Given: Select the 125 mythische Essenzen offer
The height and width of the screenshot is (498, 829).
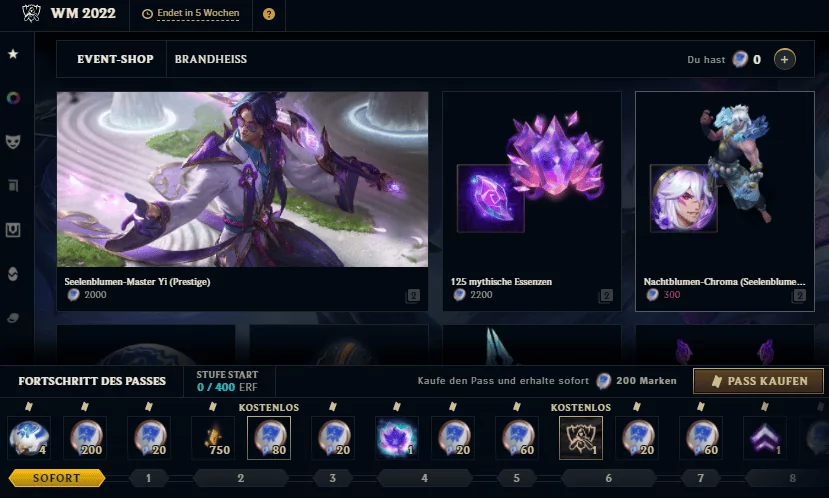Looking at the screenshot, I should point(532,201).
